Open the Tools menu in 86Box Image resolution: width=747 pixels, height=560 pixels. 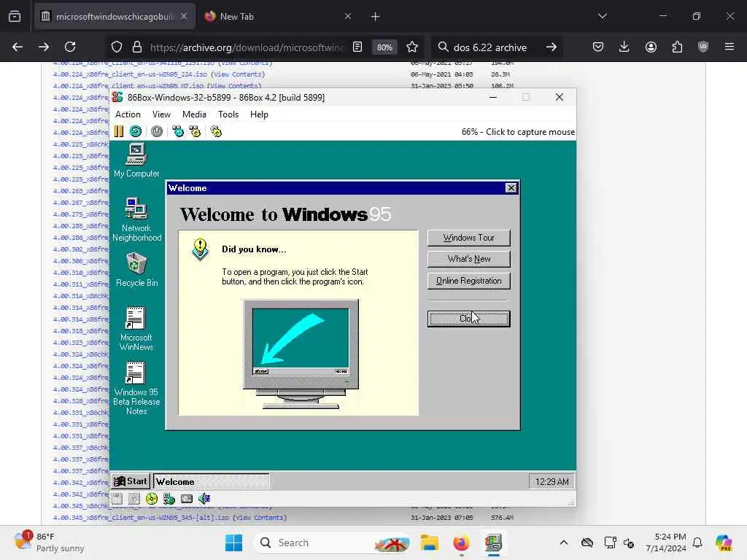pos(228,114)
